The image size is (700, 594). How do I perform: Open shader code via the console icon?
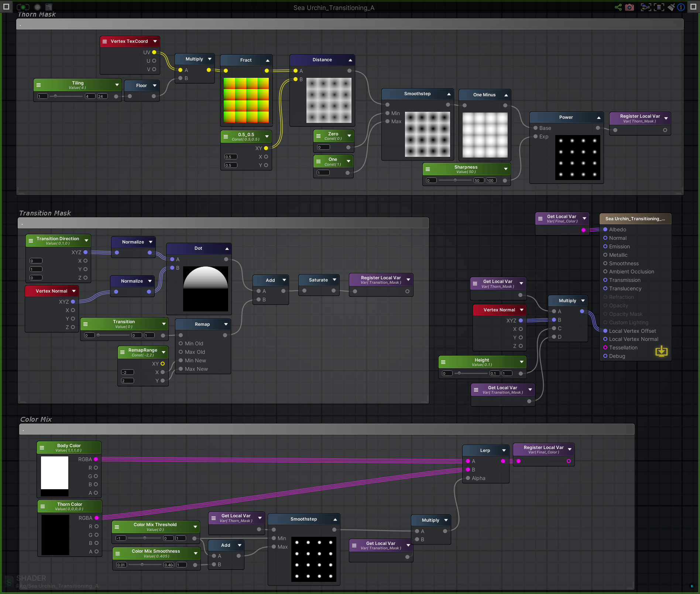click(x=48, y=7)
